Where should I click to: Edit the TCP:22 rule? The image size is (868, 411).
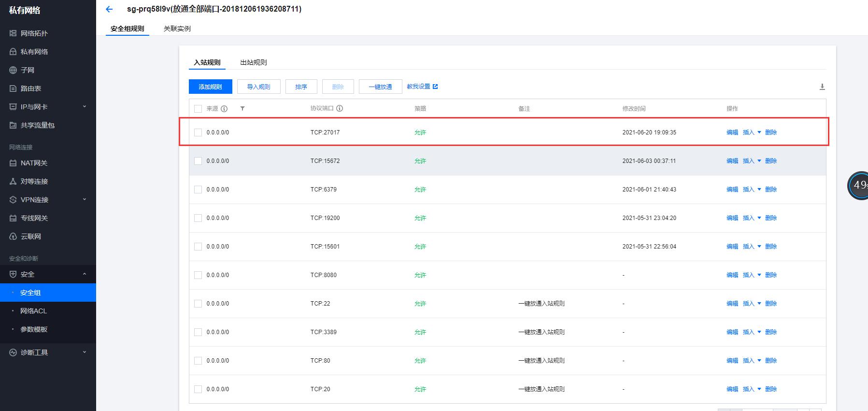point(732,304)
